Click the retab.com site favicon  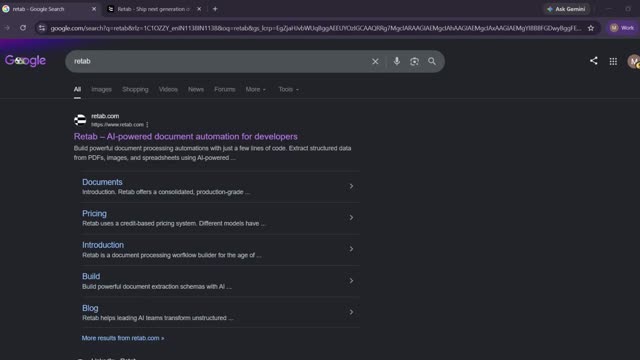(80, 120)
